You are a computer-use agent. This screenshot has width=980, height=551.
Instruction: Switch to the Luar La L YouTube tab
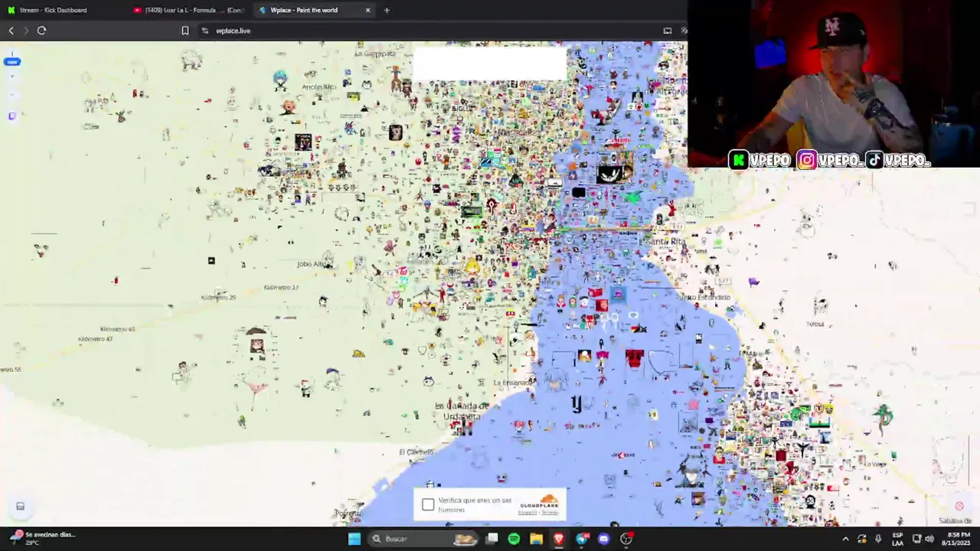point(188,10)
